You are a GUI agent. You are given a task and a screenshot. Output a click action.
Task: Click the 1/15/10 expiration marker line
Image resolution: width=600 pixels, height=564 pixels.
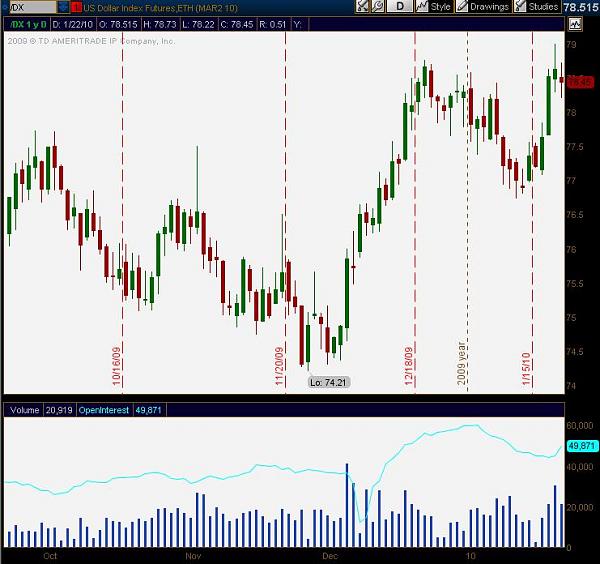click(x=532, y=213)
